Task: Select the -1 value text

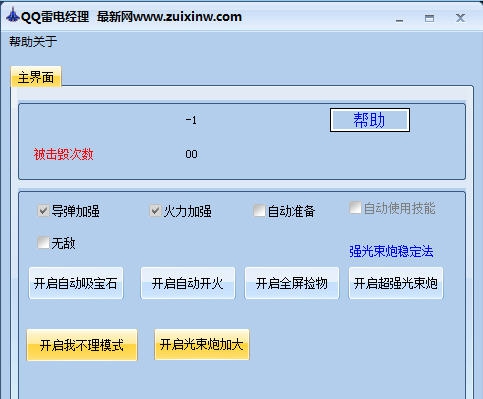Action: click(191, 120)
